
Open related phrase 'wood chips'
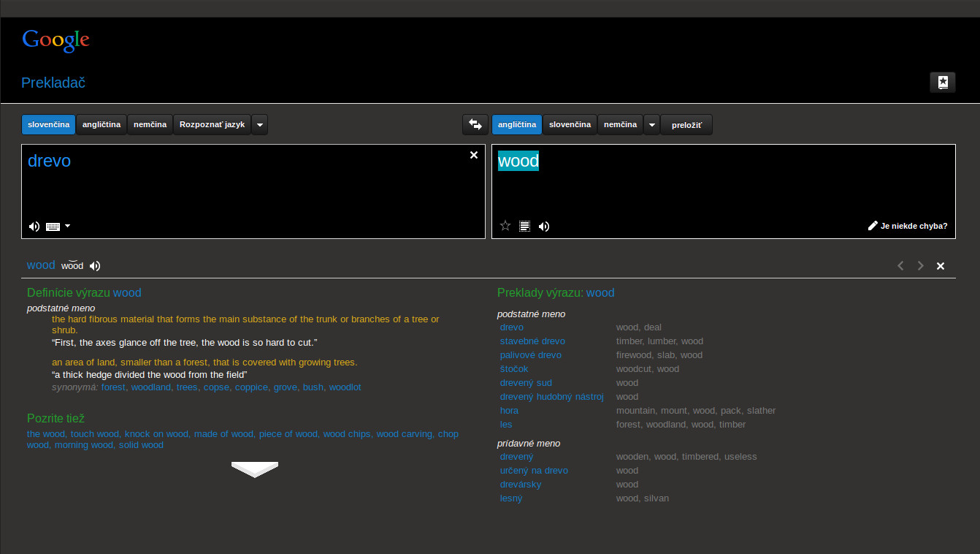click(x=347, y=434)
